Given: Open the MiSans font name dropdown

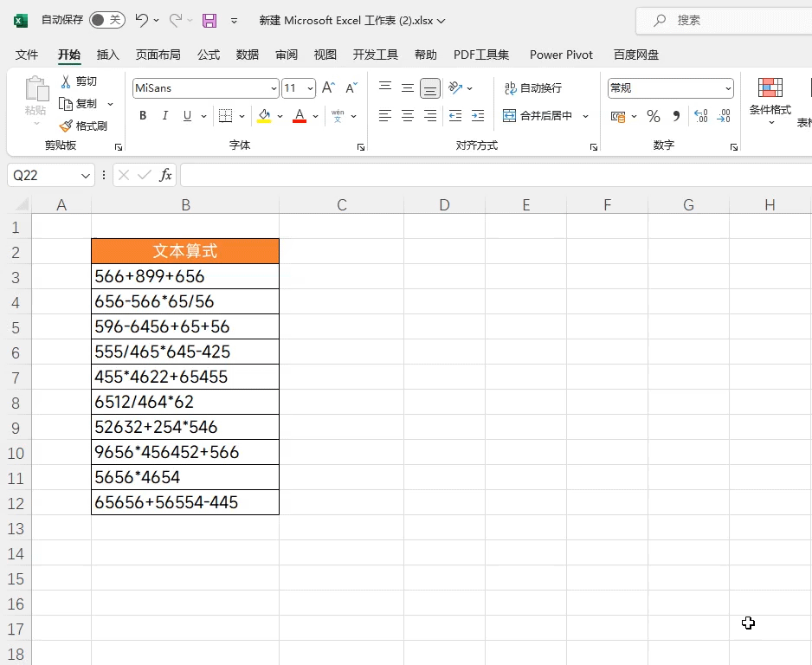Looking at the screenshot, I should click(274, 88).
